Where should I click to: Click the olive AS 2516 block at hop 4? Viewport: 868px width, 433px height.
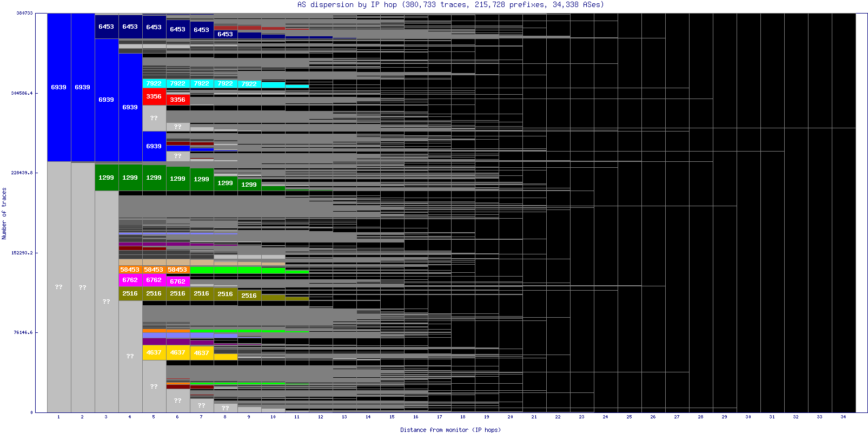point(130,293)
